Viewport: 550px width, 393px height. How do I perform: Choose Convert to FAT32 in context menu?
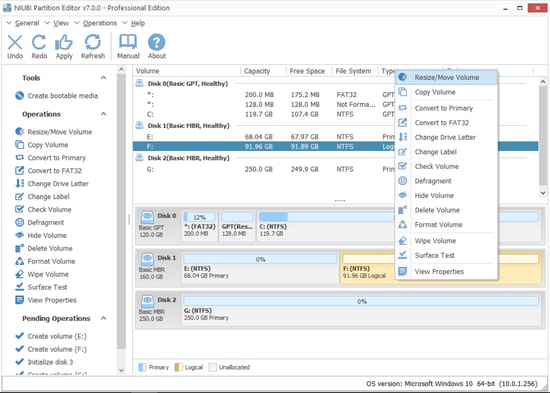click(x=447, y=123)
